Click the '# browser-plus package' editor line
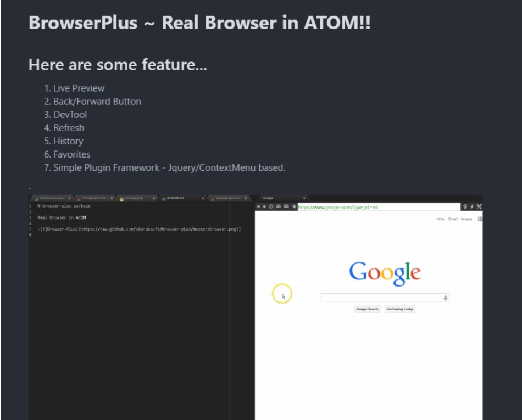 [x=64, y=206]
